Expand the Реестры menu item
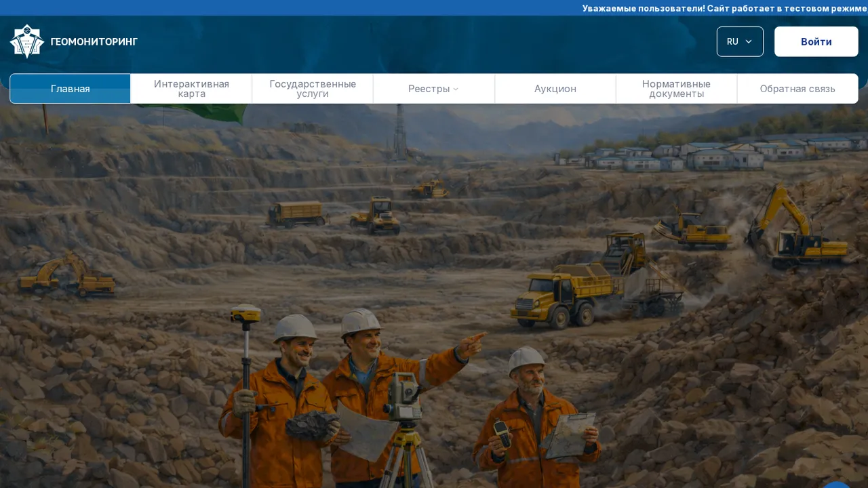 click(434, 89)
